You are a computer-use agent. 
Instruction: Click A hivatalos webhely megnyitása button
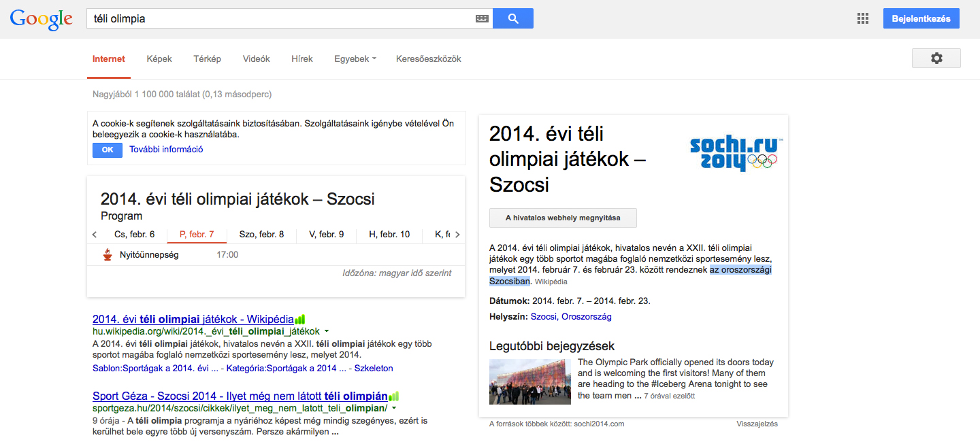tap(563, 218)
